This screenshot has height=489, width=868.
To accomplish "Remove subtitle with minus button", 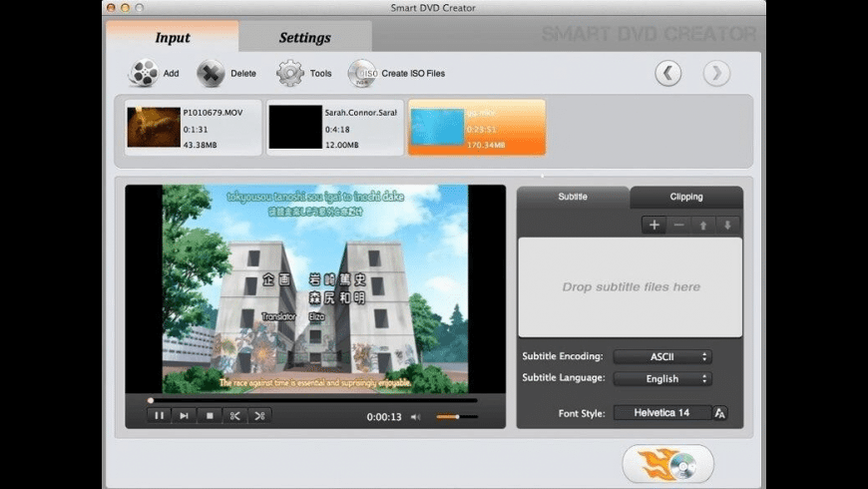I will click(x=678, y=225).
